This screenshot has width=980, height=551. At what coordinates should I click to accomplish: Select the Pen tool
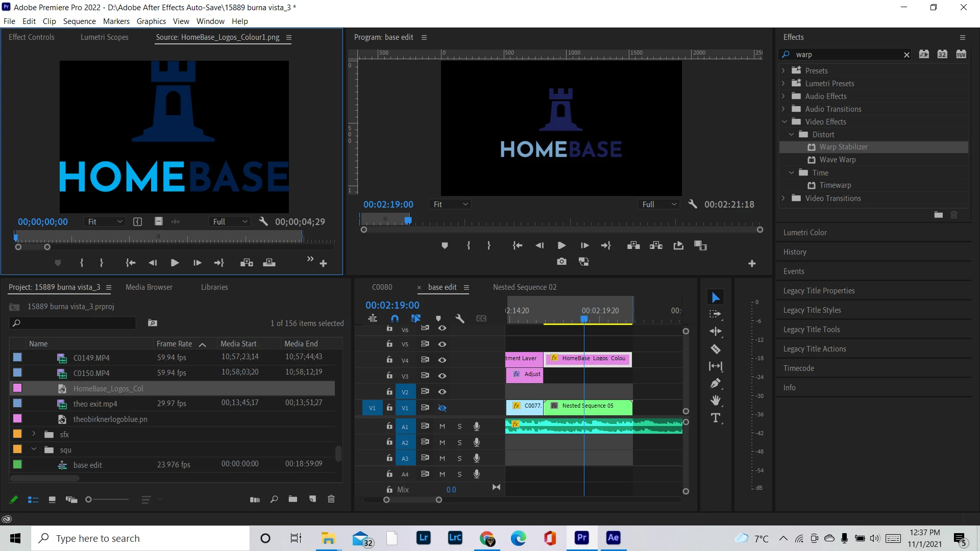tap(716, 383)
